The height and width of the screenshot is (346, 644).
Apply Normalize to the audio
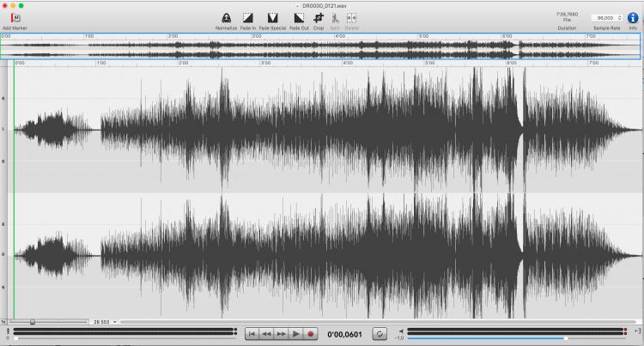click(227, 17)
